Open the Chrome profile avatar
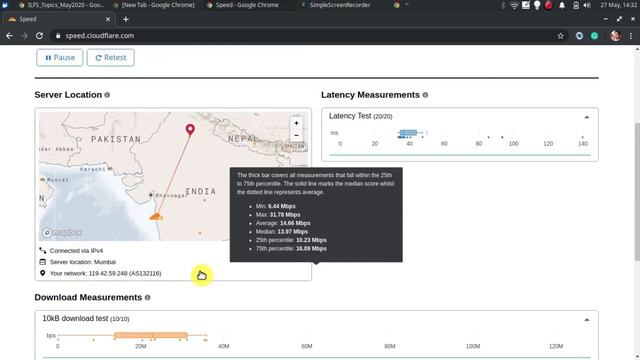 click(x=615, y=36)
